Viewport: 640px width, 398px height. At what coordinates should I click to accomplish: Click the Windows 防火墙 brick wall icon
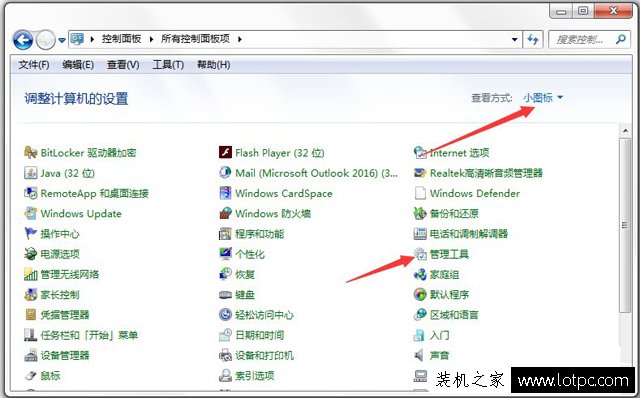tap(225, 213)
